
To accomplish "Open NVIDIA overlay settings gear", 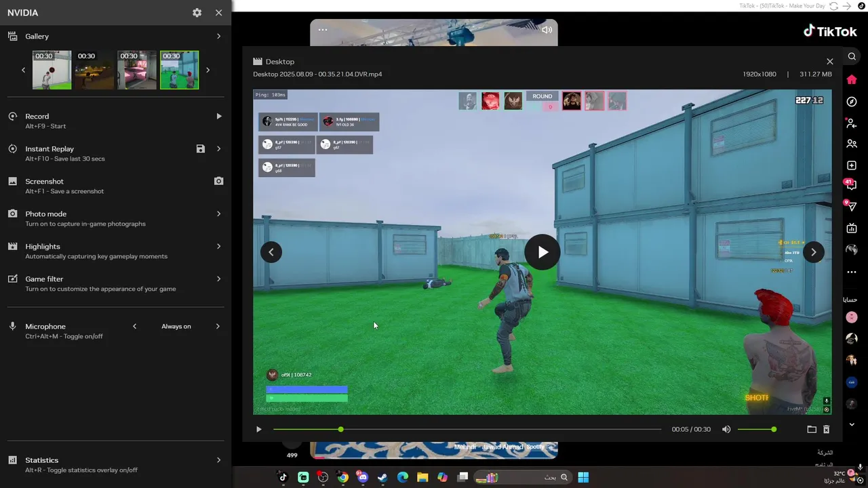I will [x=197, y=13].
